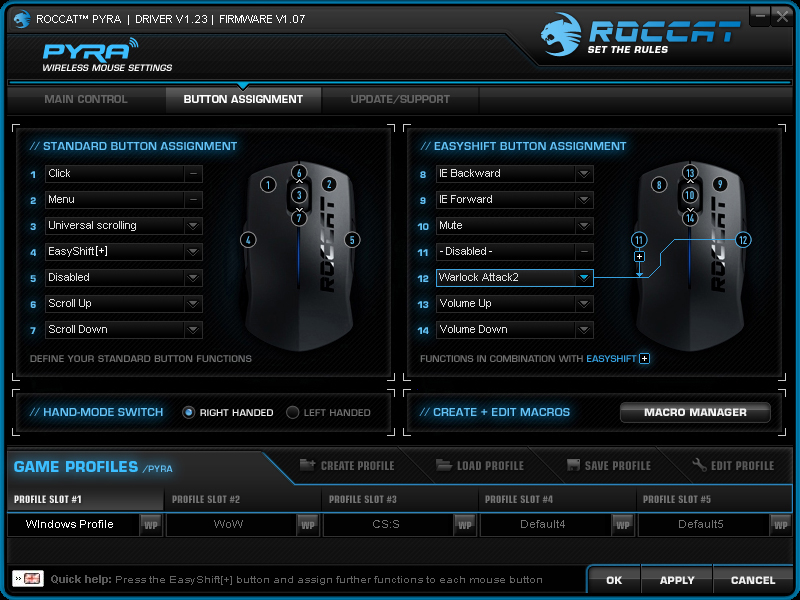Open button 10 Mute dropdown
Screen dimensions: 800x600
(584, 226)
